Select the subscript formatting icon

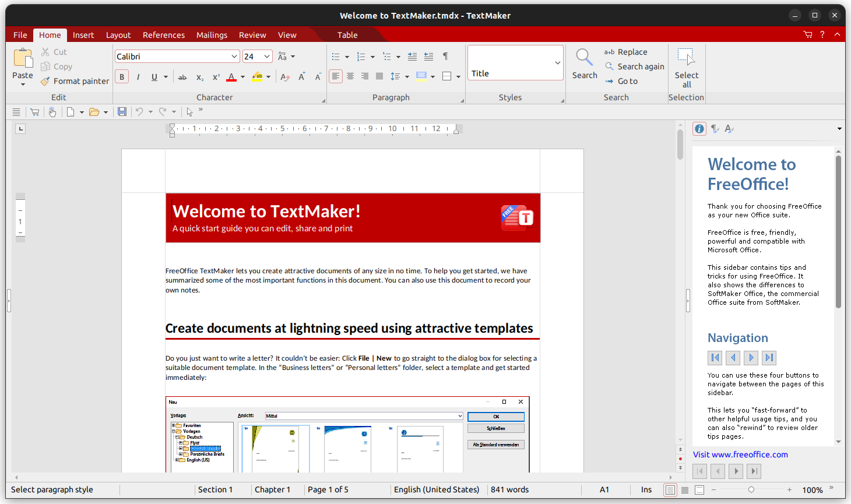click(199, 76)
